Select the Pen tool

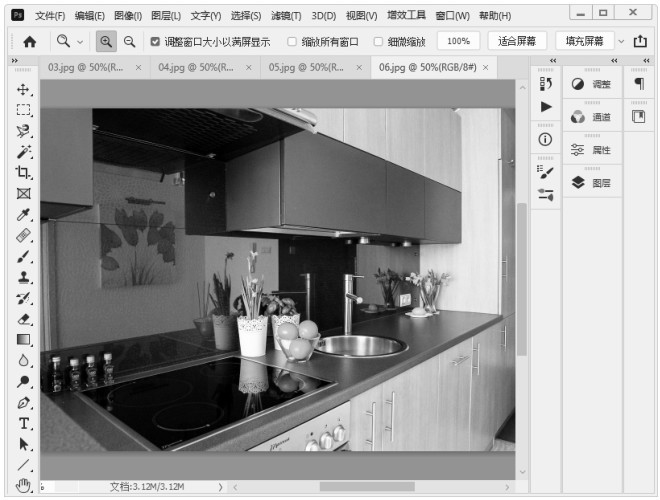pos(23,402)
